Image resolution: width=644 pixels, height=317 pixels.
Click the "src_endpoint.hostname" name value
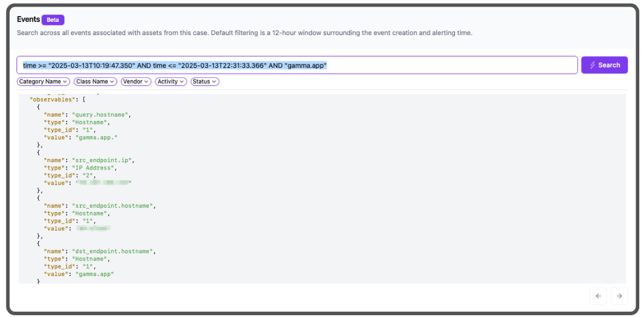pyautogui.click(x=113, y=206)
